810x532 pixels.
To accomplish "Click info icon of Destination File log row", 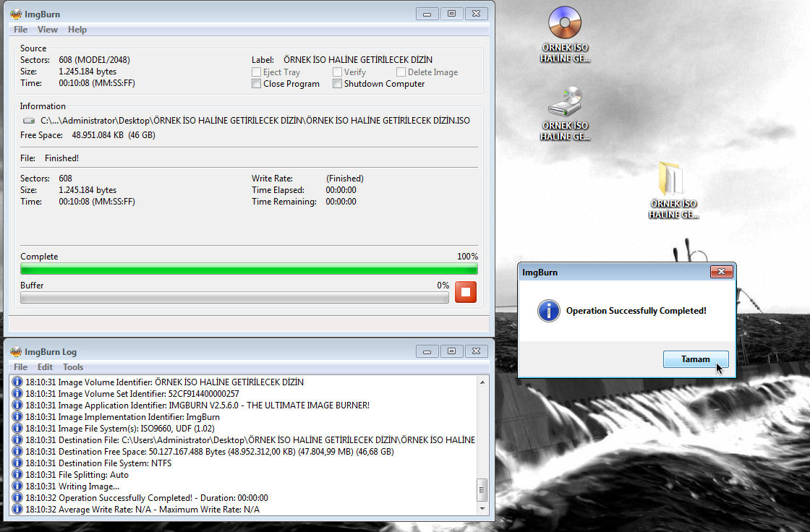I will 17,439.
